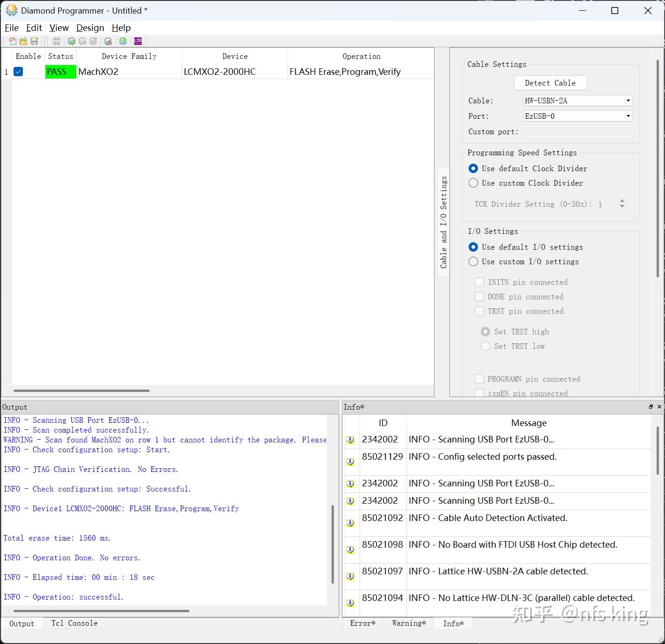Click the greyed chip-removal toolbar icon

pyautogui.click(x=82, y=41)
